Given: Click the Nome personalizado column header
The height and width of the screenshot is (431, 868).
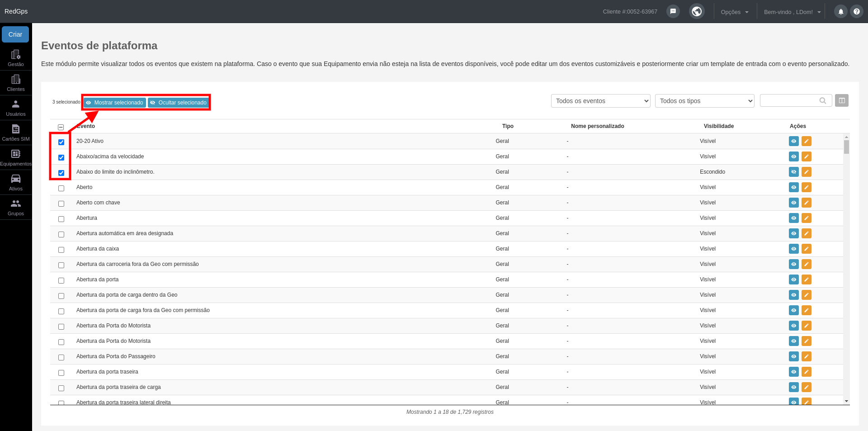Looking at the screenshot, I should pyautogui.click(x=597, y=126).
